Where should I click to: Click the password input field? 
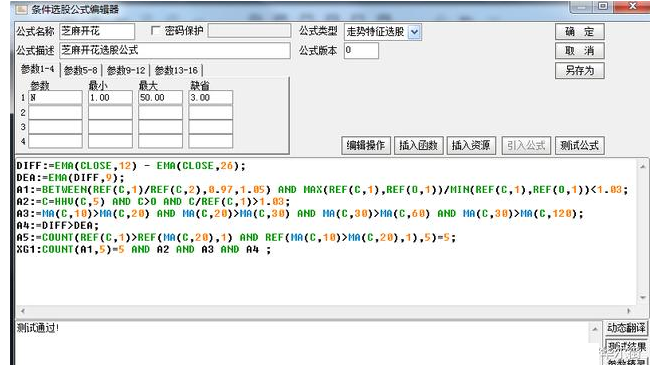tap(249, 30)
